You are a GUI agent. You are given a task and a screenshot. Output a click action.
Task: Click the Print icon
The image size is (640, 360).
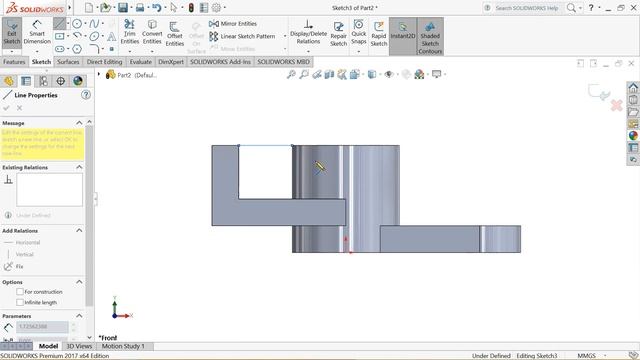[x=140, y=7]
